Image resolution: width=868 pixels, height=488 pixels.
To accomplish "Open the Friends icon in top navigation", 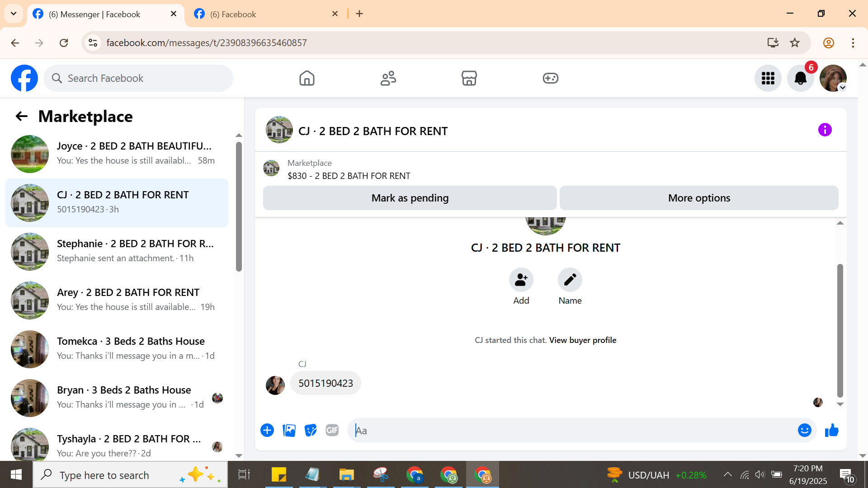I will coord(388,78).
